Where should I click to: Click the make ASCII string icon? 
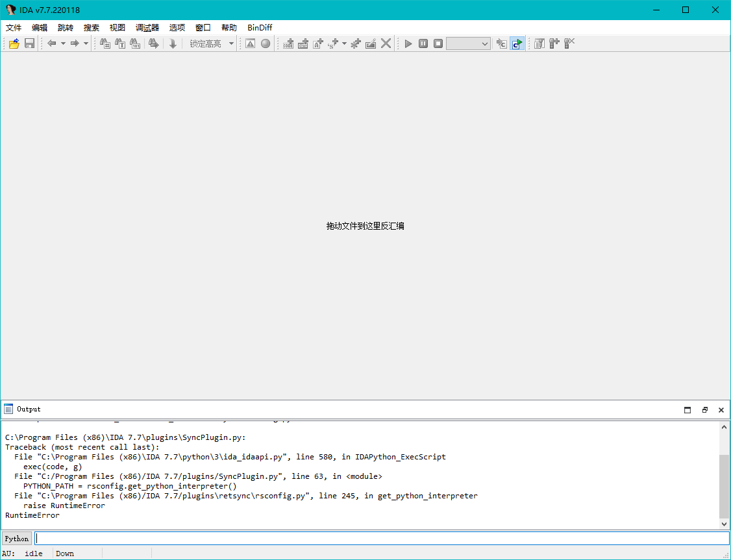click(318, 43)
